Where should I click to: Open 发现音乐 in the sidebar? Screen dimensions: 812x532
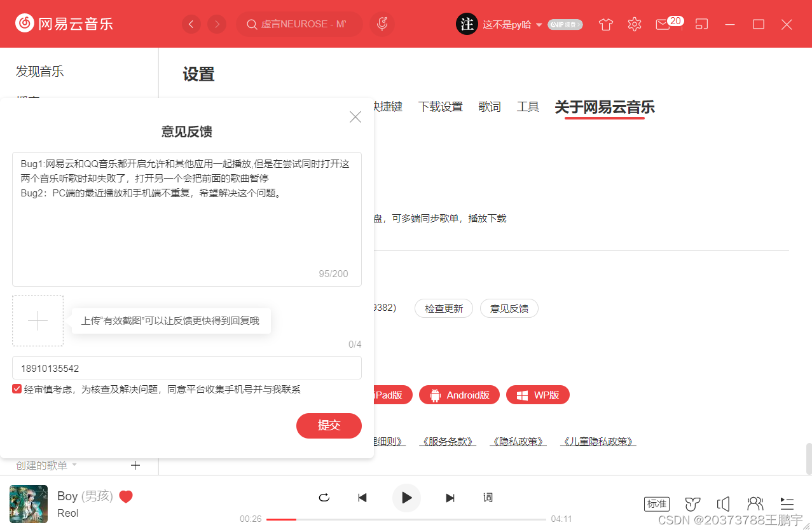(x=40, y=71)
